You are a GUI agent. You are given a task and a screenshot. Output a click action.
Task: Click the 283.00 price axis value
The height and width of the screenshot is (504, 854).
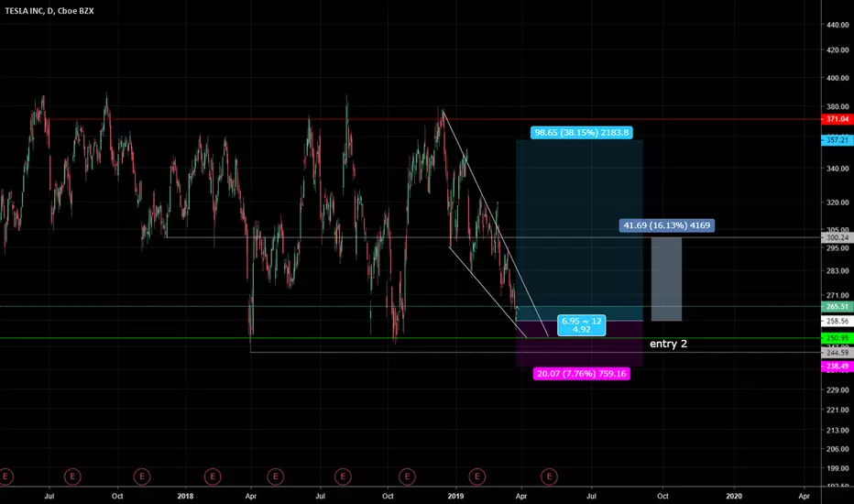point(838,271)
